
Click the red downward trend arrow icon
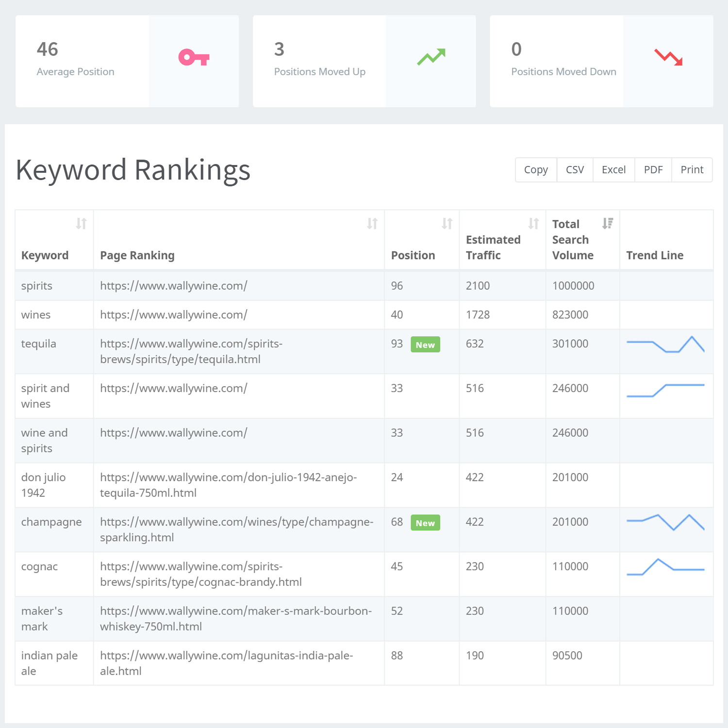tap(668, 57)
